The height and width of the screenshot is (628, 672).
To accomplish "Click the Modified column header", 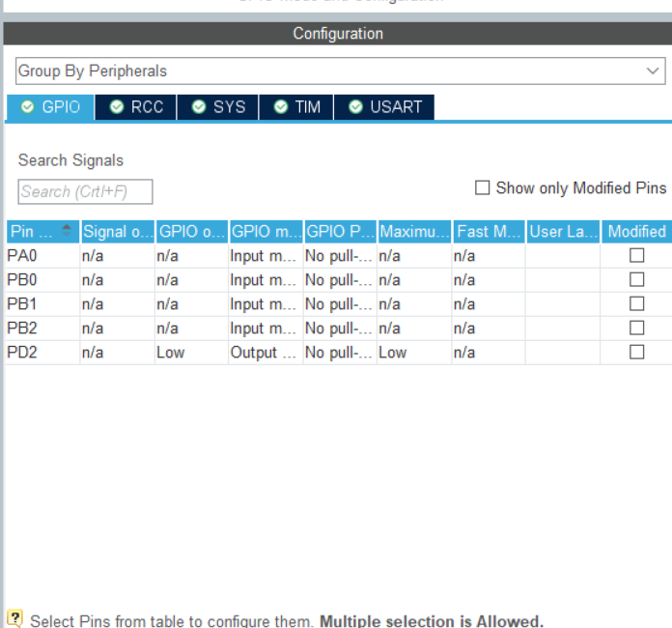I will click(x=637, y=232).
